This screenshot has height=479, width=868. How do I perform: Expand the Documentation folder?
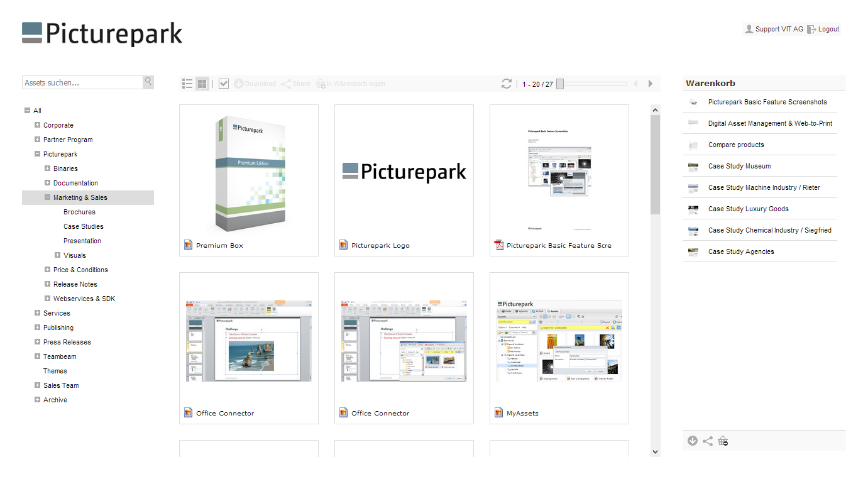click(47, 183)
